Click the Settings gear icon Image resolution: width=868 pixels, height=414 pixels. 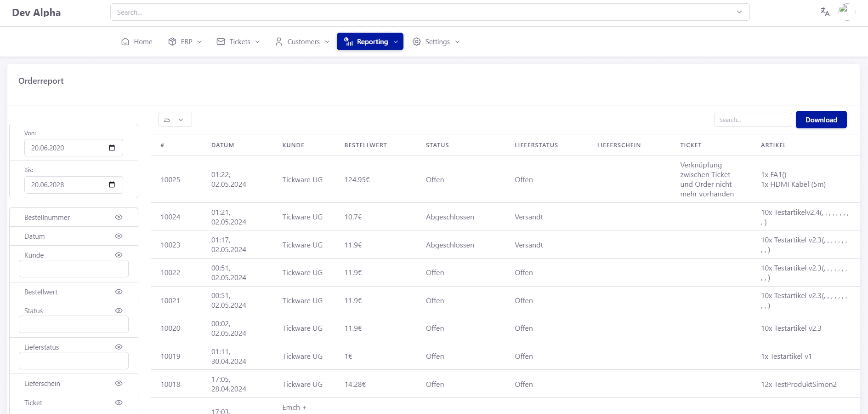click(x=417, y=42)
